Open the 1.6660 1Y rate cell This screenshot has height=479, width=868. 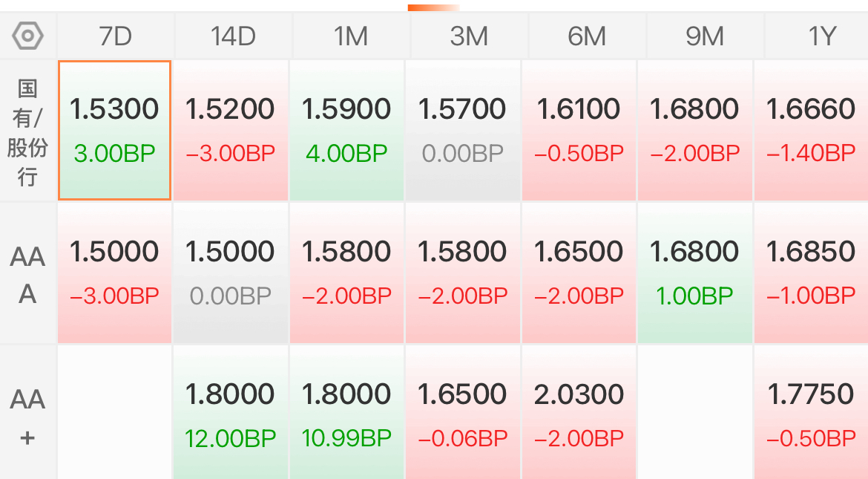click(811, 130)
